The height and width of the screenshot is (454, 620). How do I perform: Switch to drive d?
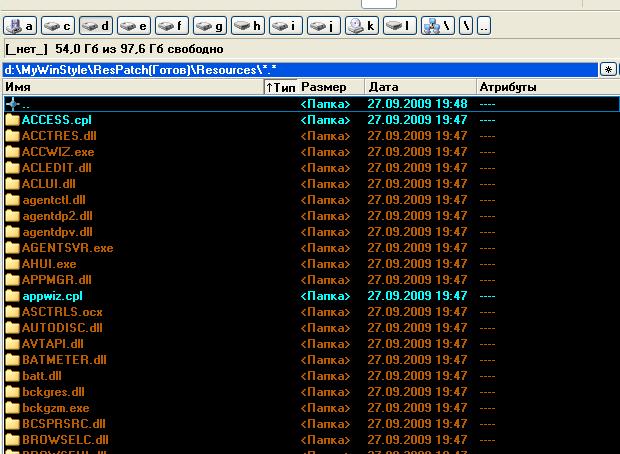point(96,26)
